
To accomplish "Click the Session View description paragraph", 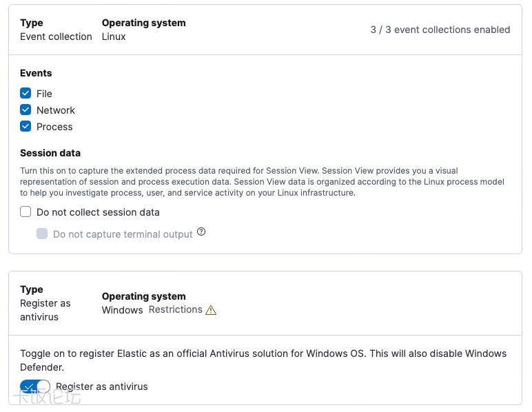I will point(265,182).
